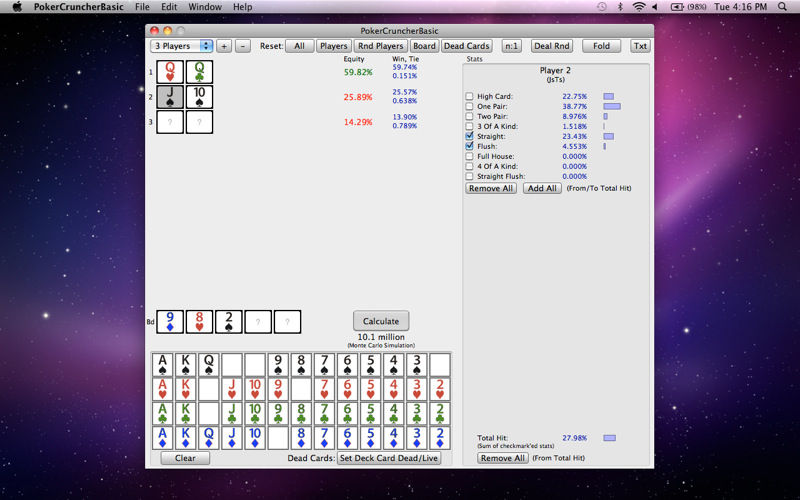Click the Rnd Players button
The height and width of the screenshot is (500, 800).
pyautogui.click(x=381, y=46)
